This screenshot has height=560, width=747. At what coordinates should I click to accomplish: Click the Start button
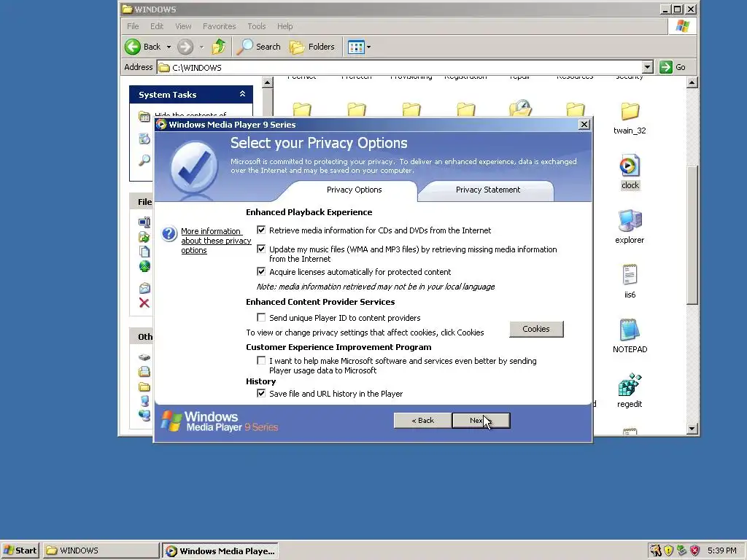pos(20,551)
